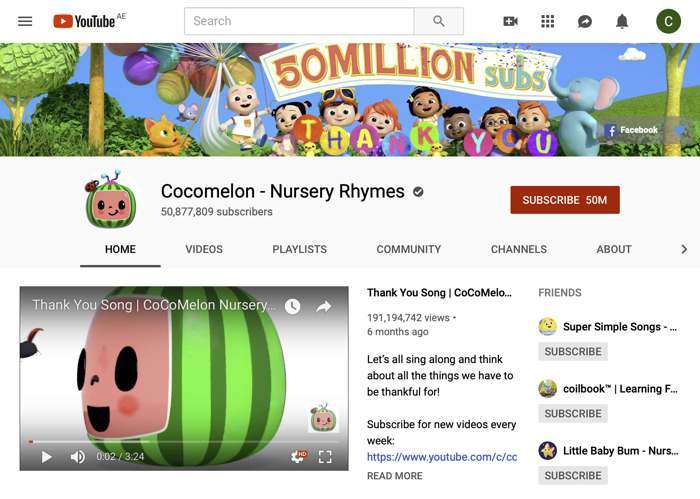Image resolution: width=700 pixels, height=499 pixels.
Task: Subscribe to Super Simple Songs
Action: click(x=573, y=352)
